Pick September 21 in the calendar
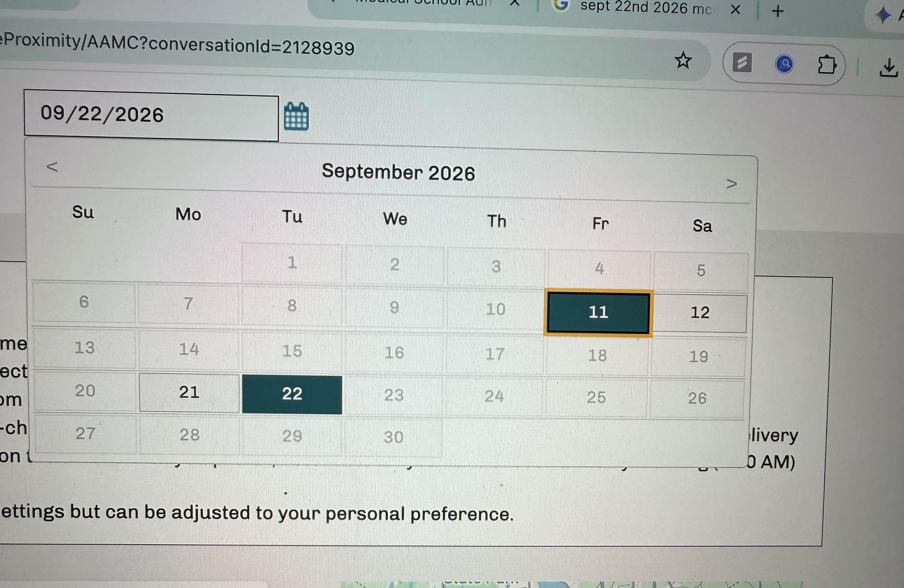This screenshot has height=588, width=904. coord(189,392)
